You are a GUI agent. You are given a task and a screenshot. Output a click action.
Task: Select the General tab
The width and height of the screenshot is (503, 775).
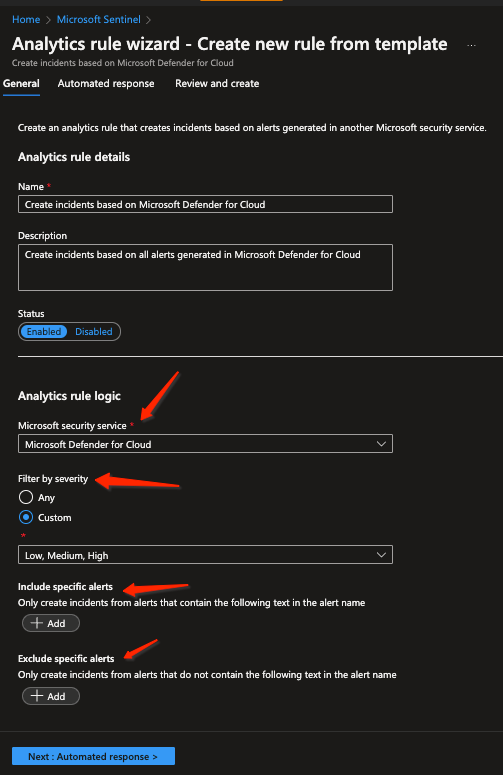coord(21,84)
